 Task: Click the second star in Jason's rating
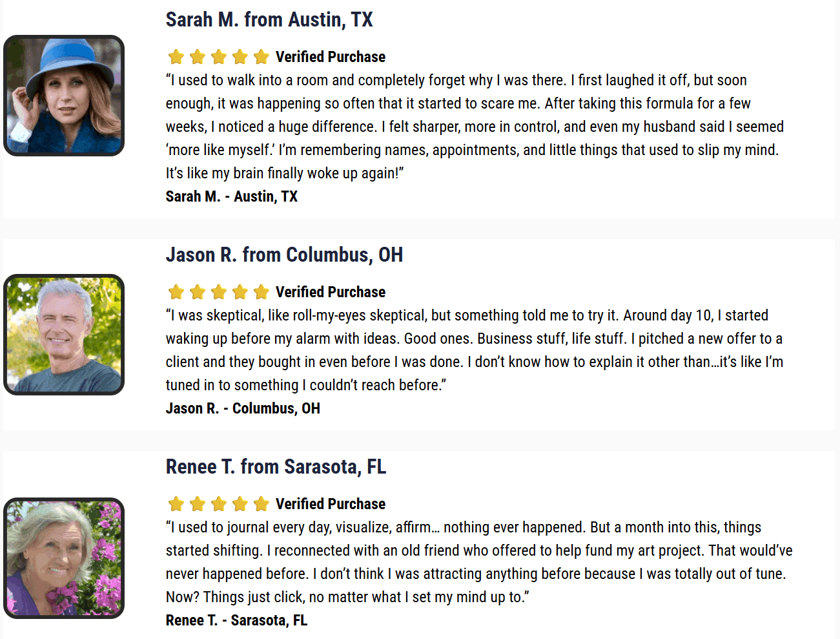pos(198,292)
